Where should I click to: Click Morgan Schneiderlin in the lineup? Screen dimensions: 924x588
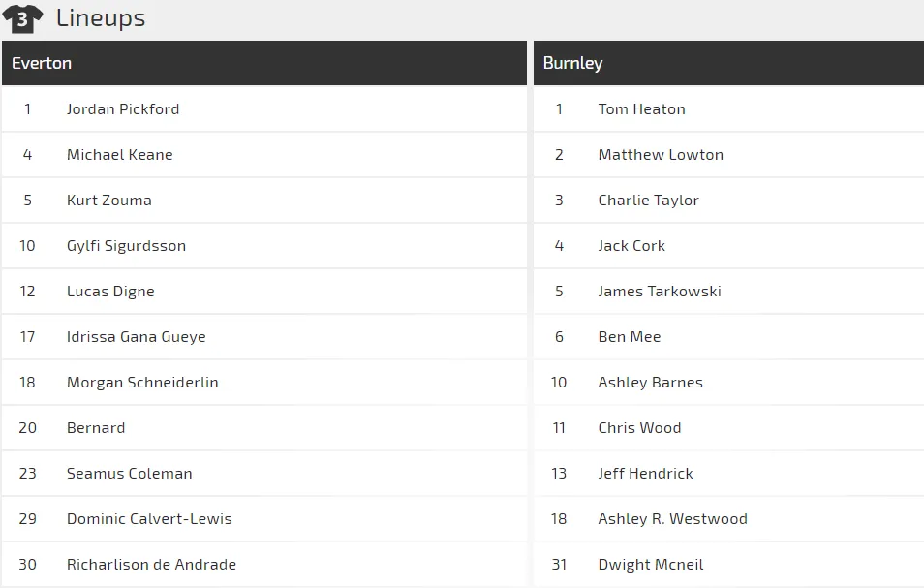[142, 383]
